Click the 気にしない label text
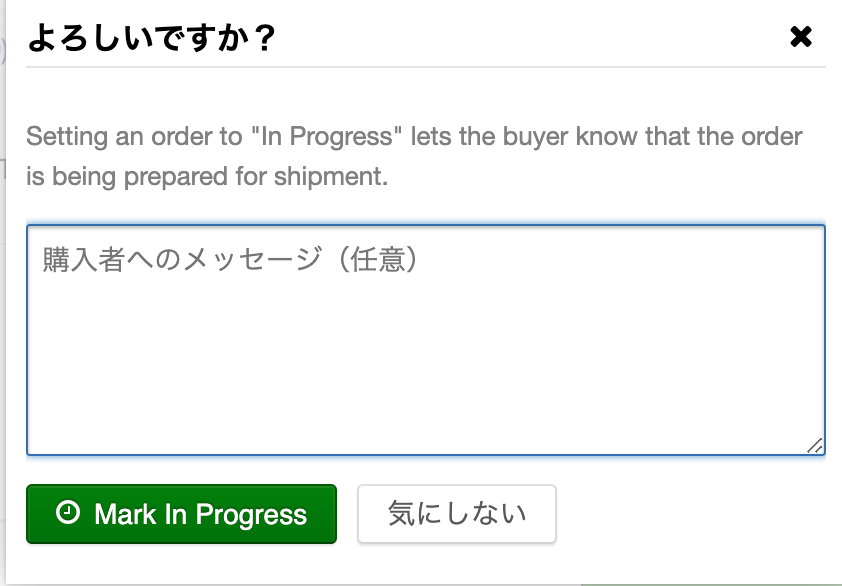Image resolution: width=842 pixels, height=586 pixels. pos(457,513)
